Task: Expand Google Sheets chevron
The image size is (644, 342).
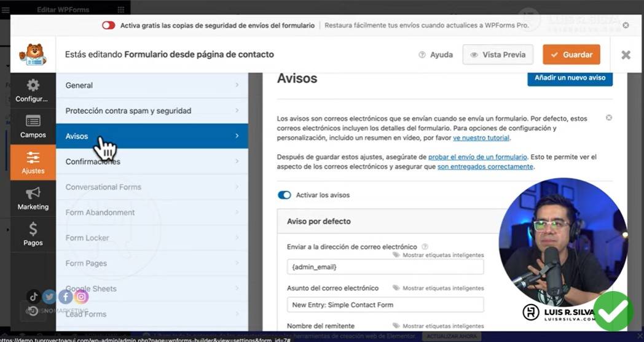Action: tap(237, 289)
